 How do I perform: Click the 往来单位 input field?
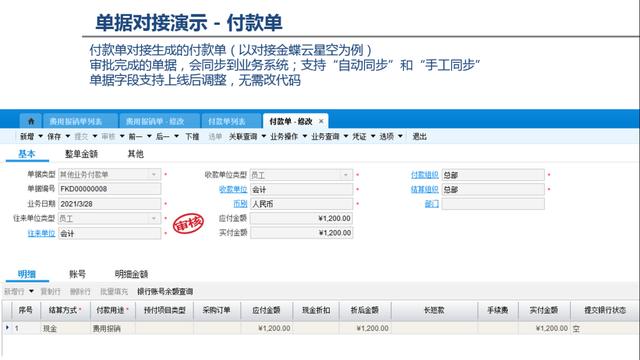coord(110,233)
